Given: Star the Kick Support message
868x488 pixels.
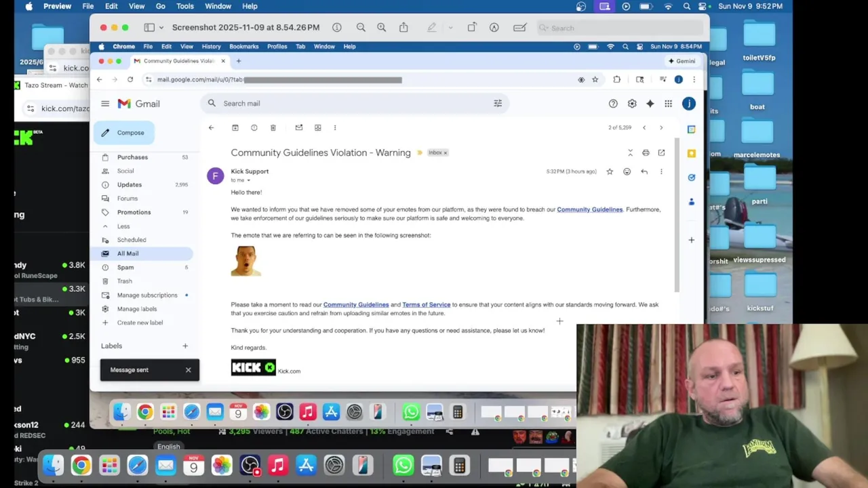Looking at the screenshot, I should click(610, 171).
